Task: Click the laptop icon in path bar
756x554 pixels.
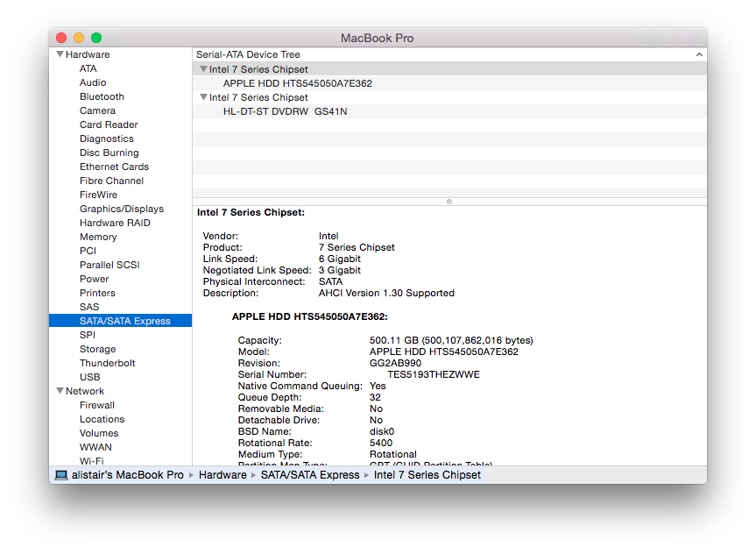Action: point(61,475)
